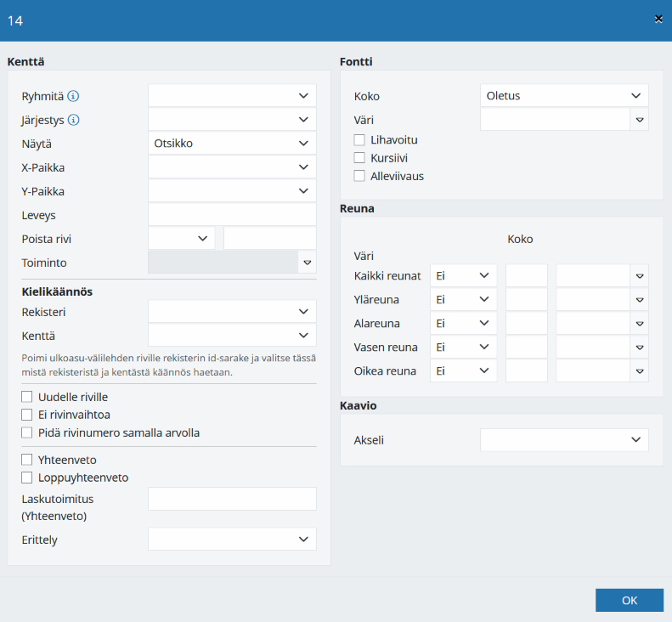Image resolution: width=672 pixels, height=622 pixels.
Task: Expand the Y-Paikka dropdown
Action: point(232,190)
